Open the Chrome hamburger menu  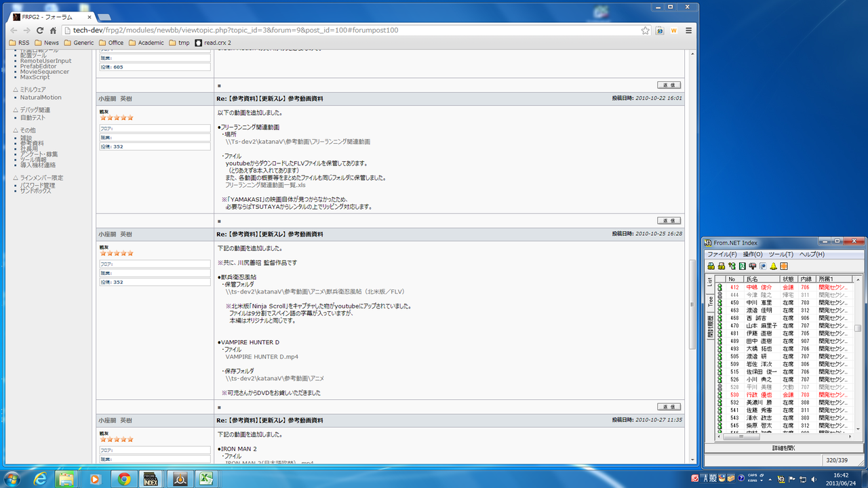(x=688, y=30)
